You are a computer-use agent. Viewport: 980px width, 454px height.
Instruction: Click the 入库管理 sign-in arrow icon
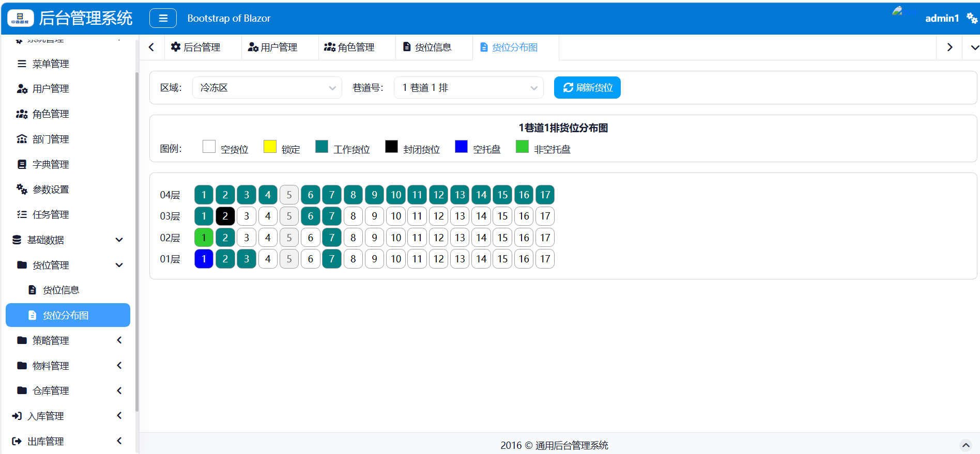(x=17, y=416)
